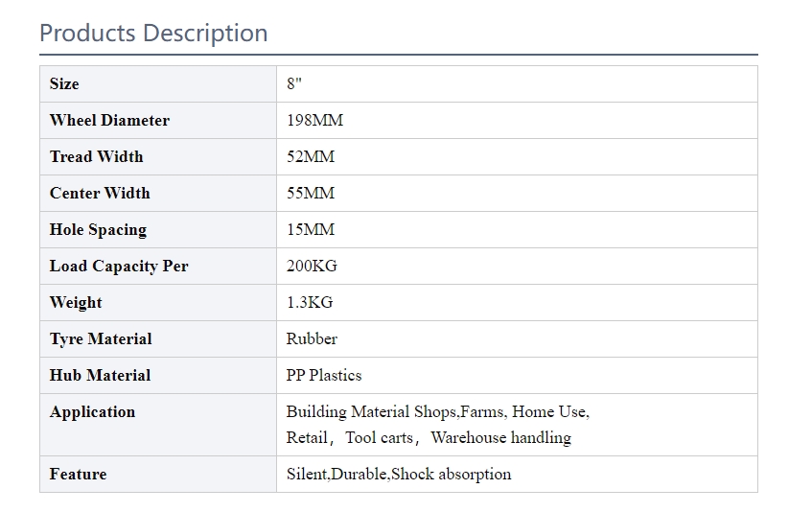Click the 200KG load capacity value

coord(312,266)
